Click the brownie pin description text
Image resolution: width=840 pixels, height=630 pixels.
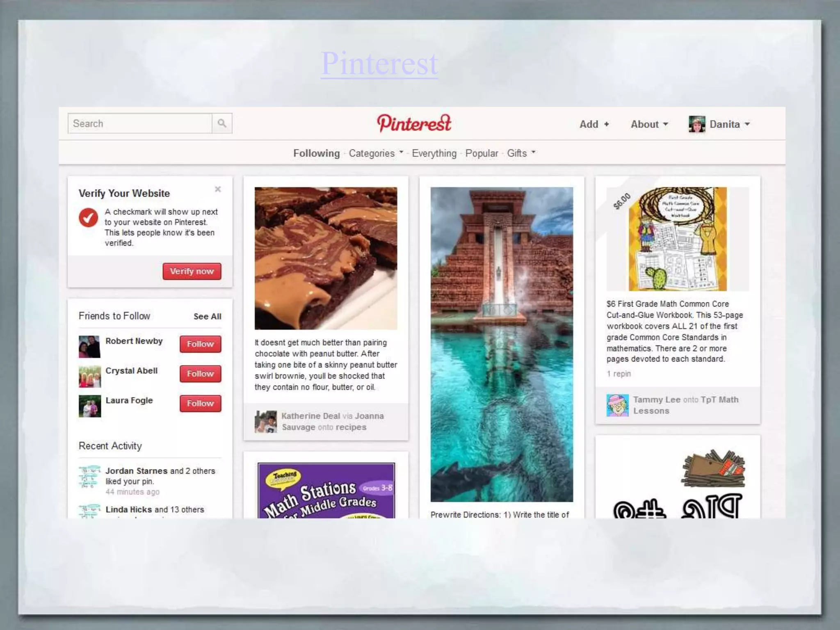tap(326, 365)
